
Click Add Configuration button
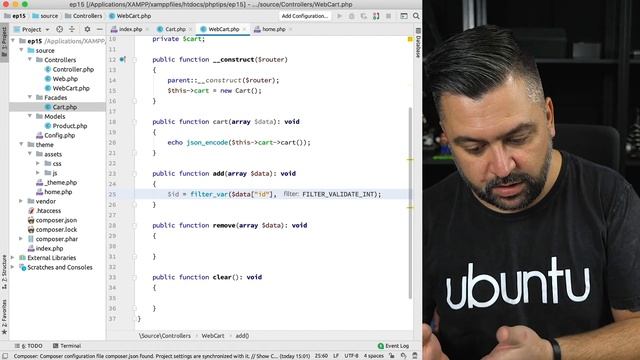point(304,16)
